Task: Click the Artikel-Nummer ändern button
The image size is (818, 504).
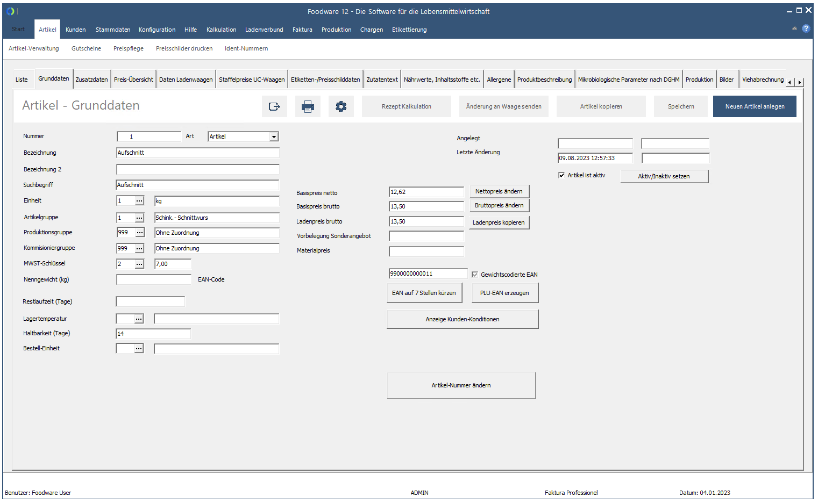Action: click(x=461, y=385)
